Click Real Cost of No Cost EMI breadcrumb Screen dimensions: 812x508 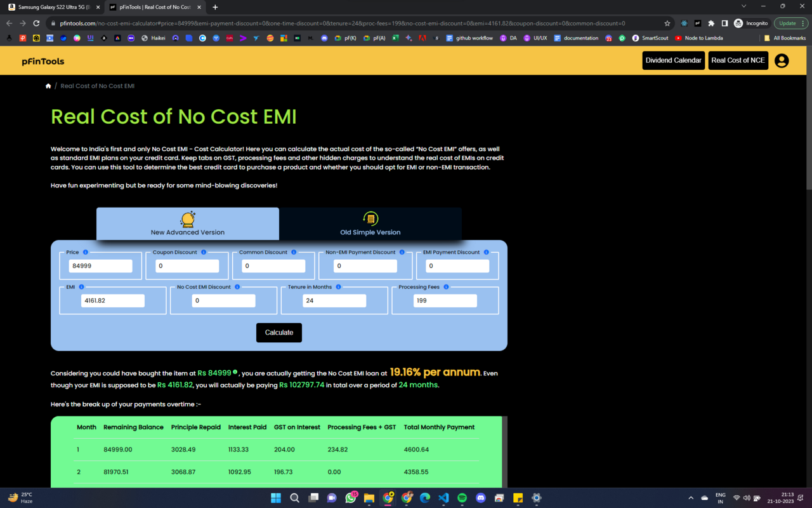pyautogui.click(x=98, y=86)
